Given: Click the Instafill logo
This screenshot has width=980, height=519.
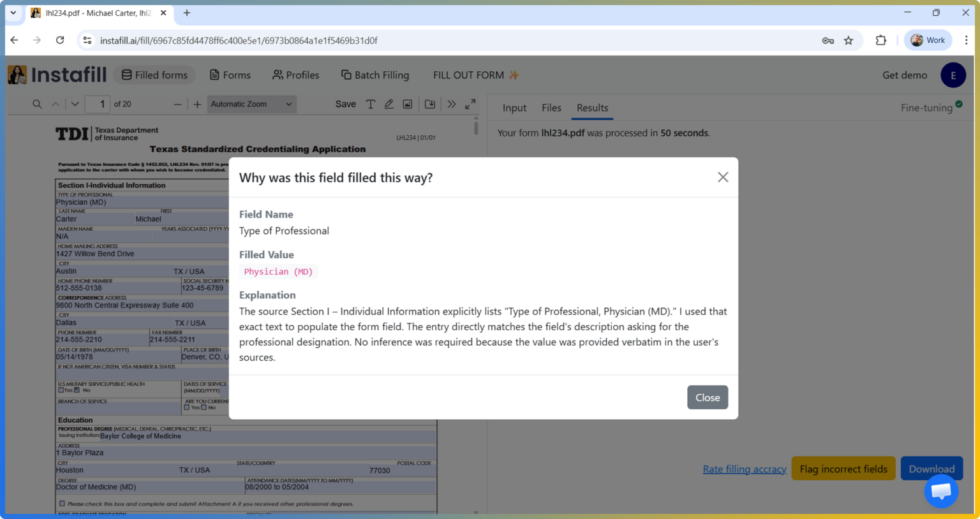Looking at the screenshot, I should pos(57,75).
